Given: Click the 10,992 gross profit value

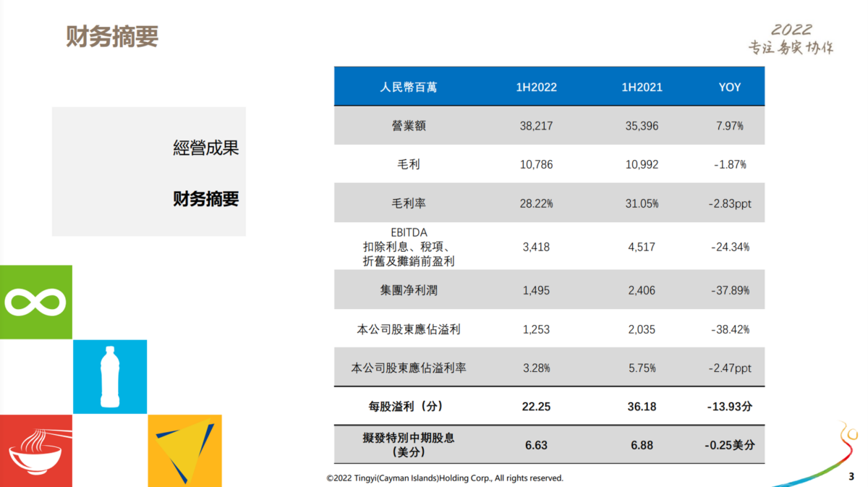Looking at the screenshot, I should (642, 164).
